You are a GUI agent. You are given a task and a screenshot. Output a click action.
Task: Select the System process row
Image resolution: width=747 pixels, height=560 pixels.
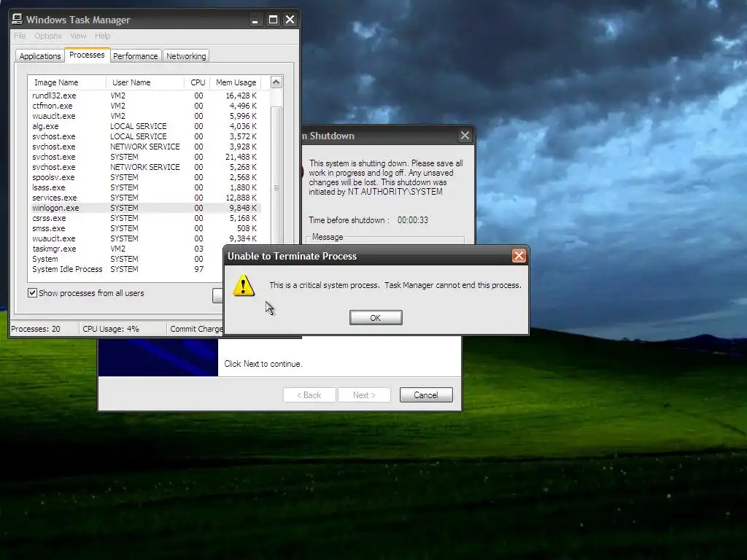click(126, 259)
